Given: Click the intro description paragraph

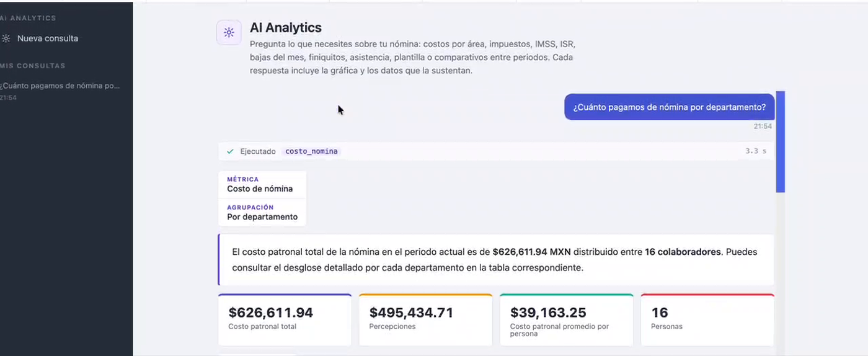Looking at the screenshot, I should click(x=413, y=58).
